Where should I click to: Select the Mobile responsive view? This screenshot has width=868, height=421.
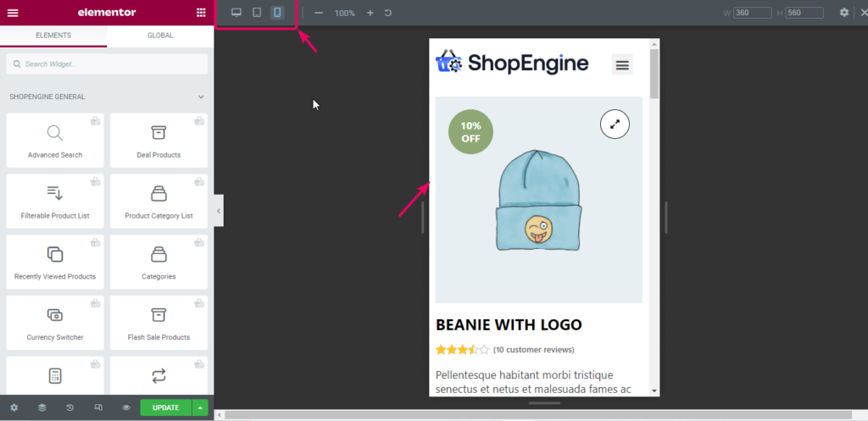click(277, 13)
